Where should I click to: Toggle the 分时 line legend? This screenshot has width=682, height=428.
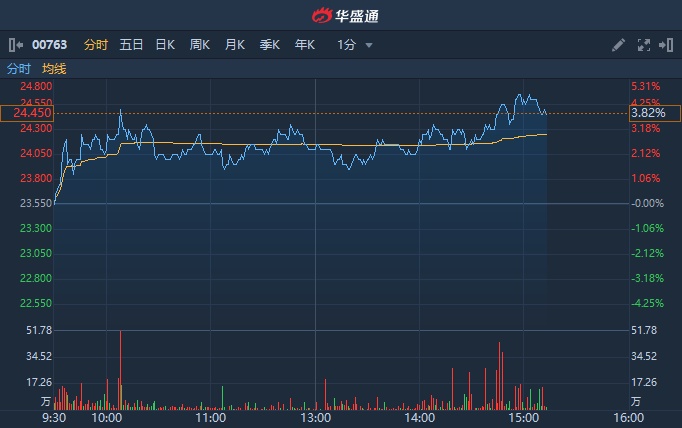pyautogui.click(x=19, y=69)
